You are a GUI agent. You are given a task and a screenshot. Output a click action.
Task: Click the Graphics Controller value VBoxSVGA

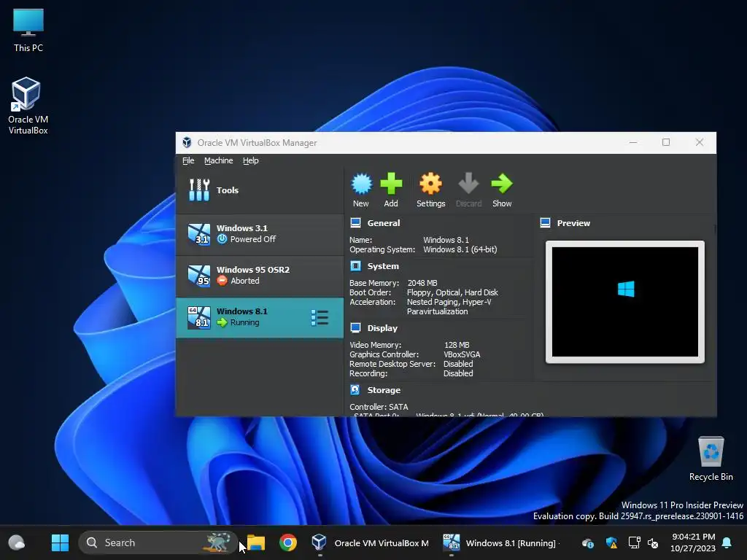point(462,354)
